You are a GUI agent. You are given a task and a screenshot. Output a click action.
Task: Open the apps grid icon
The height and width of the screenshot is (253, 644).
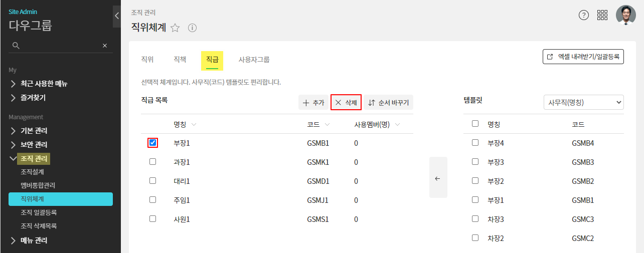(602, 15)
